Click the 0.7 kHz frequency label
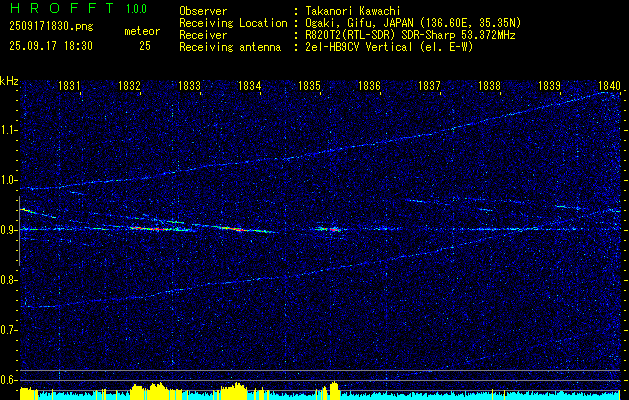The image size is (629, 400). [8, 330]
